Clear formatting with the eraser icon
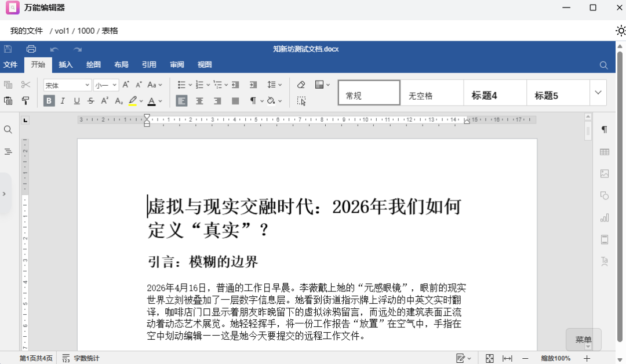This screenshot has height=364, width=626. tap(301, 85)
